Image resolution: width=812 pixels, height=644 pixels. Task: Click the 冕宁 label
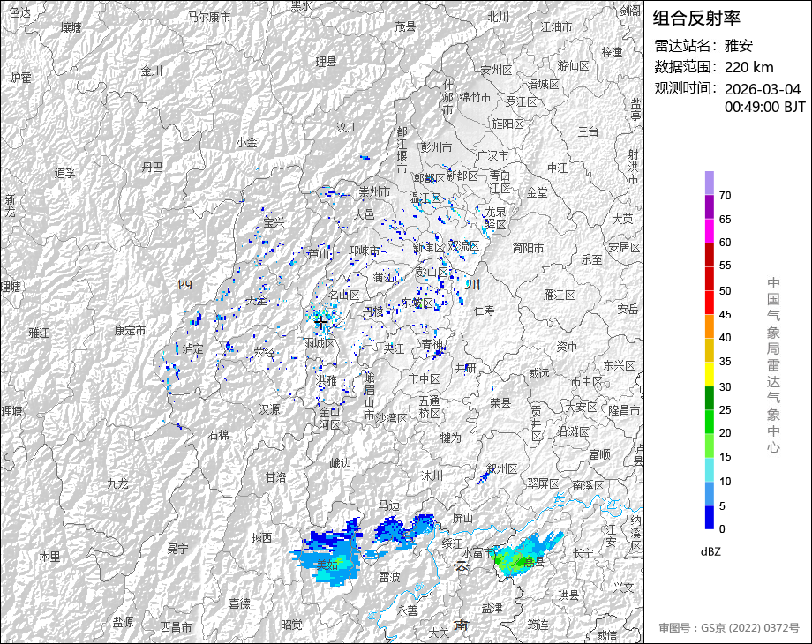(x=178, y=548)
